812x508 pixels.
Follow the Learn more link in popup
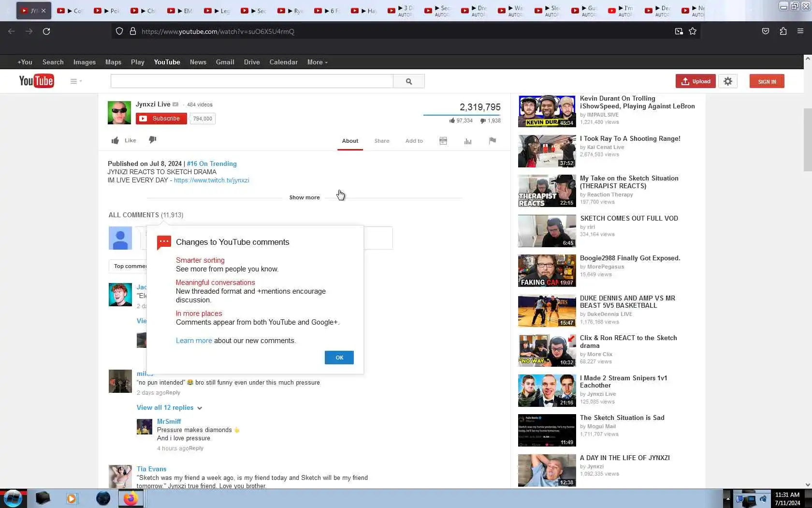click(x=194, y=341)
